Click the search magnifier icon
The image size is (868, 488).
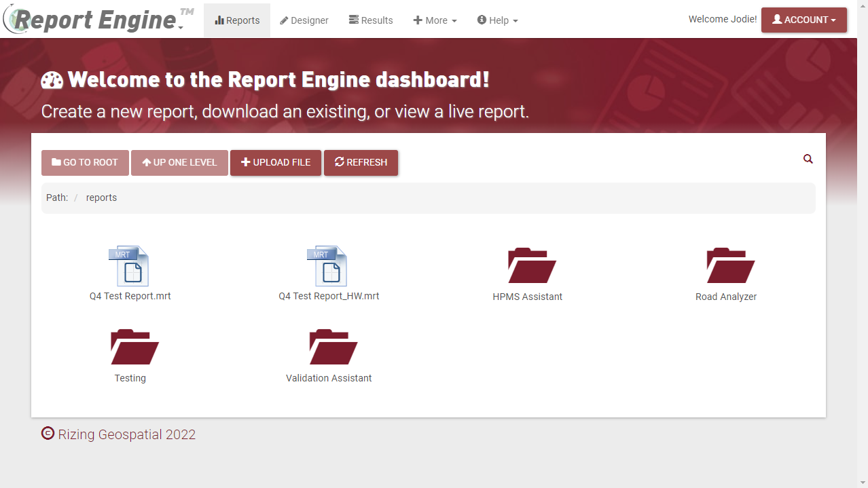[x=808, y=159]
